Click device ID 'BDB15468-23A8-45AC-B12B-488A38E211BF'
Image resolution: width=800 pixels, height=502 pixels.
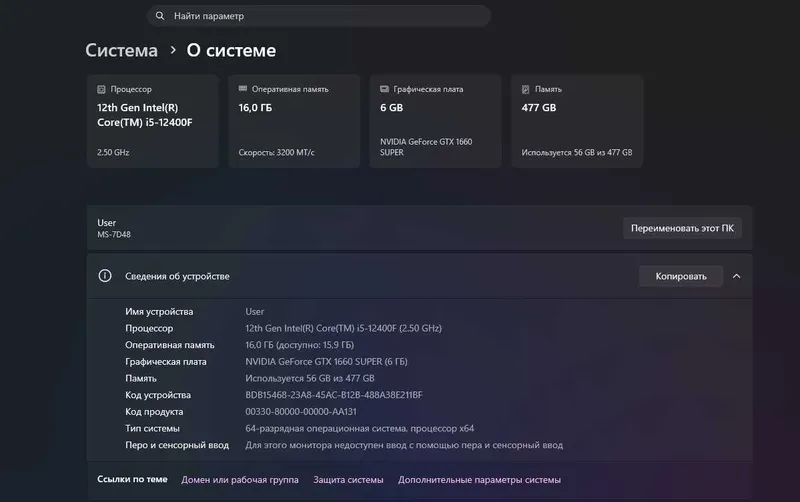click(334, 395)
